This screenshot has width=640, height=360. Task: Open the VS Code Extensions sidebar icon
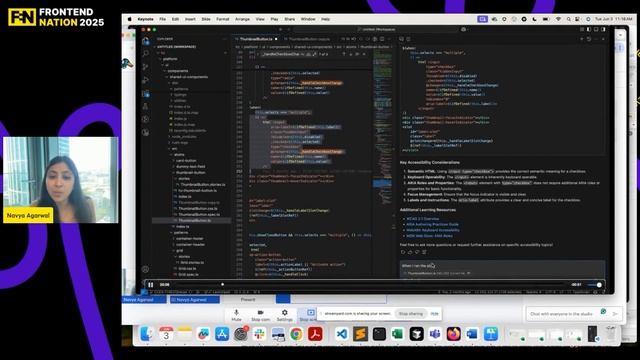[x=146, y=93]
